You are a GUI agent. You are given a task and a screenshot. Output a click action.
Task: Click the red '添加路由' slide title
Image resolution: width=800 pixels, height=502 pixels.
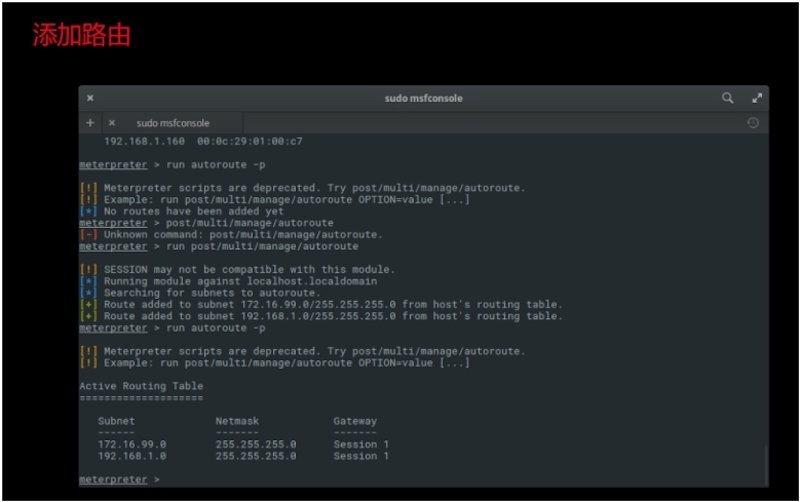81,36
